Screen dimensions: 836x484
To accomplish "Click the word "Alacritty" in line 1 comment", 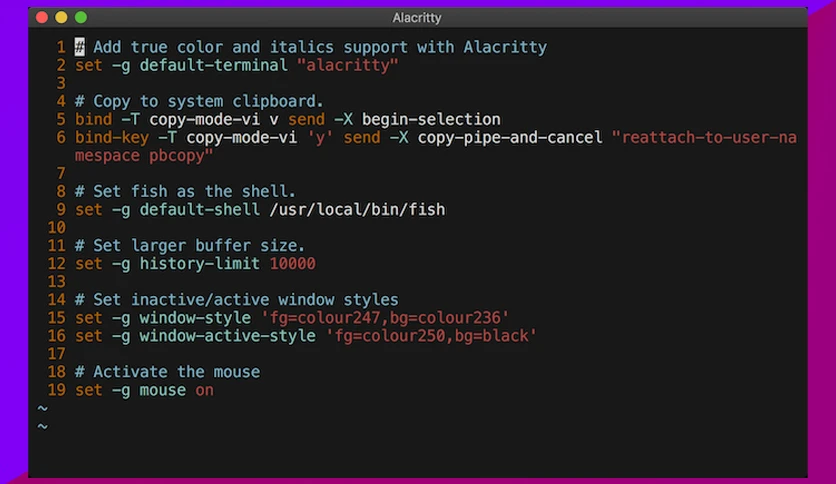I will 505,47.
